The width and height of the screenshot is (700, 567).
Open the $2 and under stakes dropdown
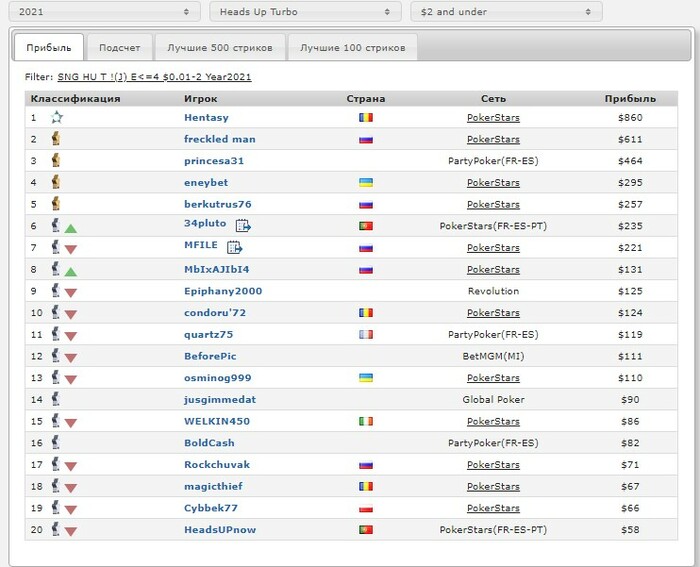[x=506, y=12]
